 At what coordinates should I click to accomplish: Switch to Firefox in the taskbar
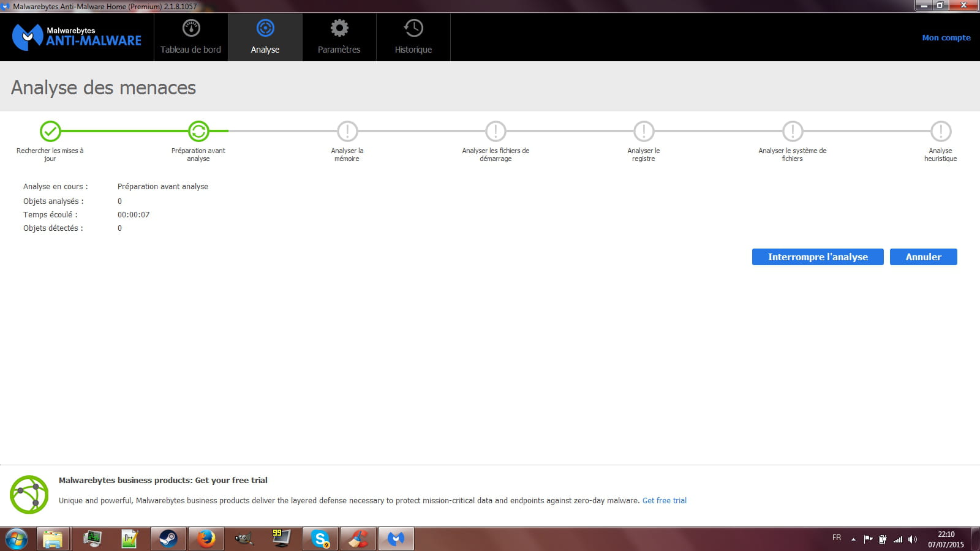pyautogui.click(x=206, y=539)
